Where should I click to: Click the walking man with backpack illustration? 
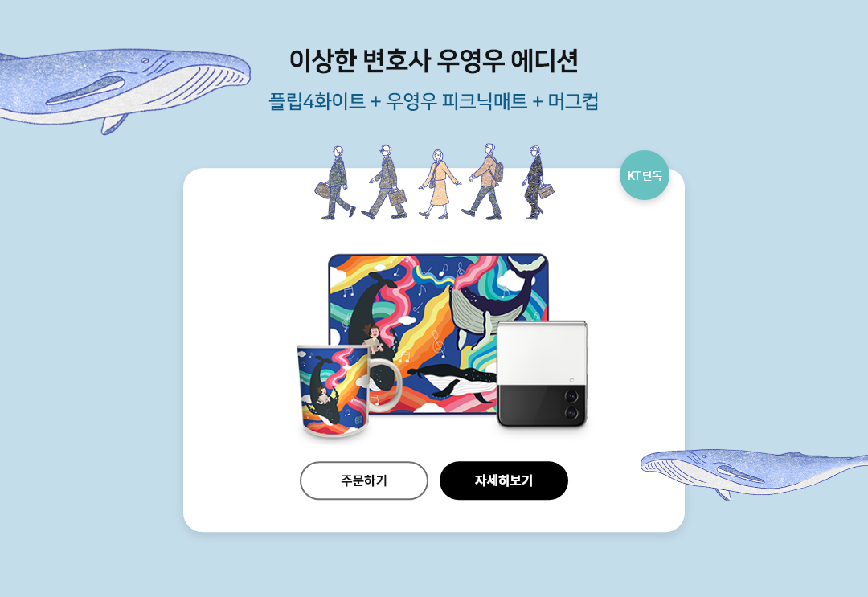pyautogui.click(x=485, y=182)
